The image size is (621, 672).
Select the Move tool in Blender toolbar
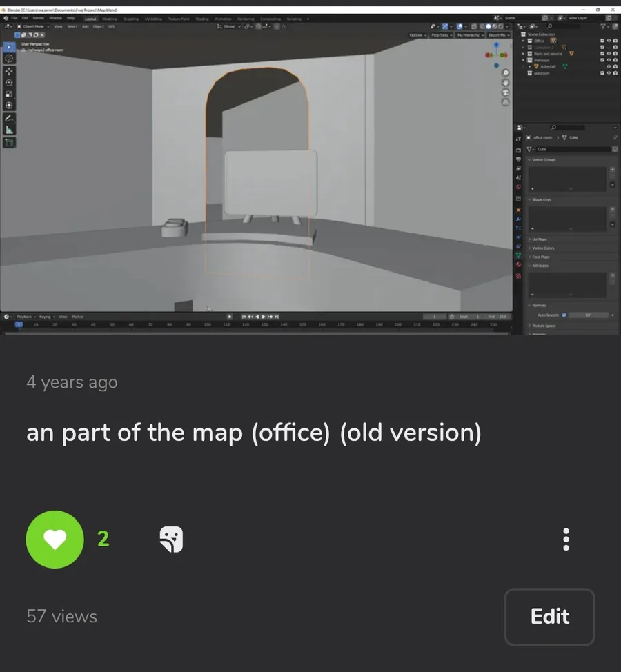(9, 71)
